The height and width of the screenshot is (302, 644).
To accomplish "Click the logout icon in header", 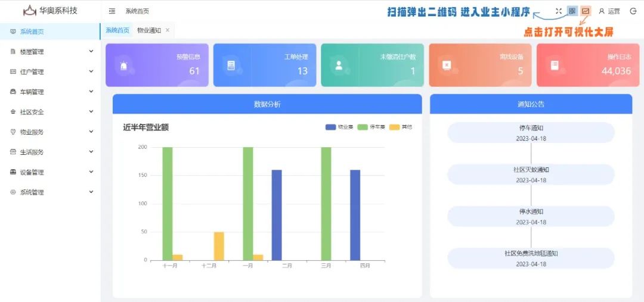I will point(633,11).
